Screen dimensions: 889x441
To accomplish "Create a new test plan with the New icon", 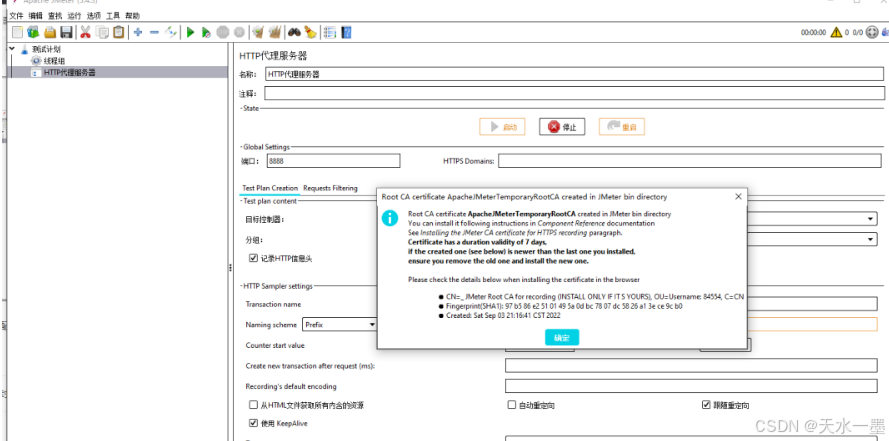I will 18,32.
